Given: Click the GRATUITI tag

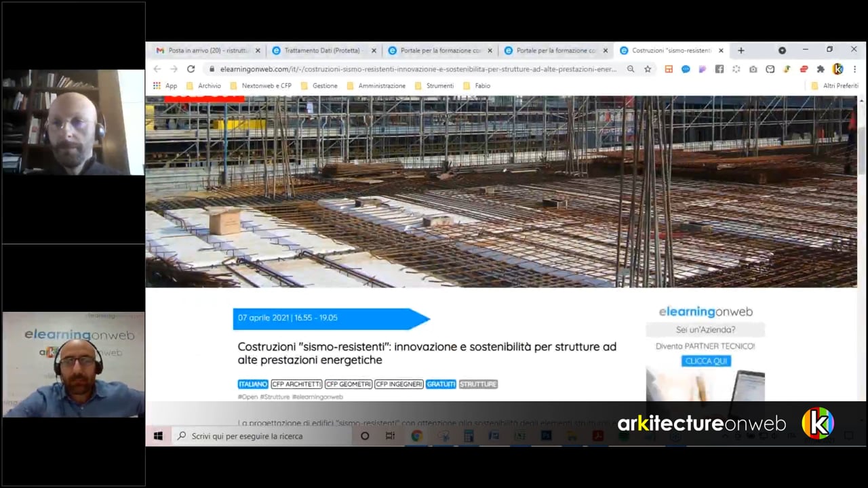Looking at the screenshot, I should 441,384.
